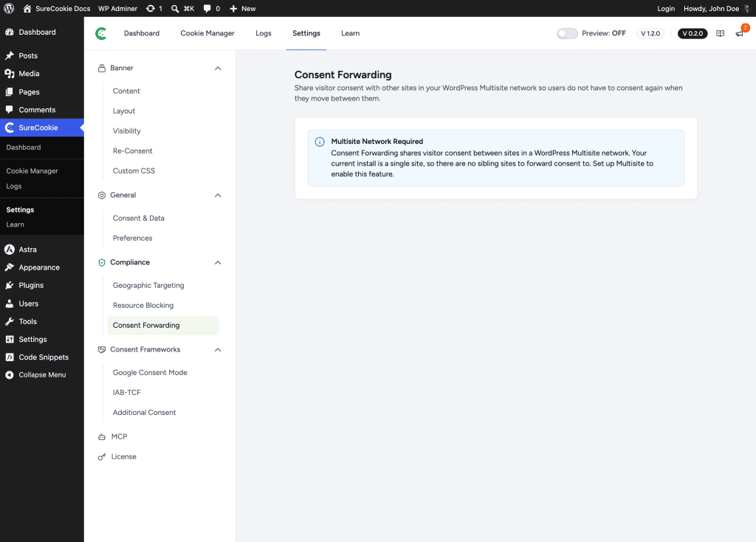This screenshot has height=542, width=756.
Task: Open Learn in WP submenu
Action: [15, 224]
